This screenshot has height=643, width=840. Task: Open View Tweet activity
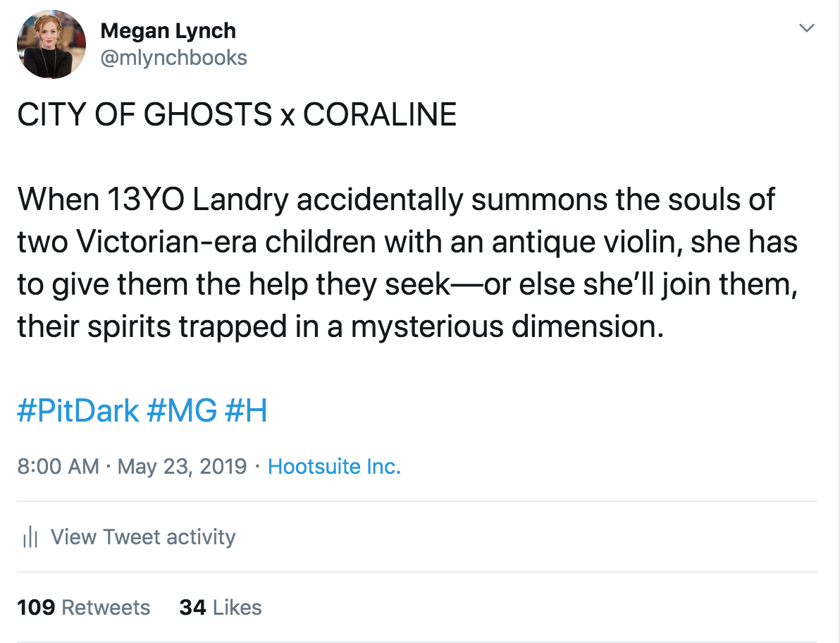click(x=143, y=537)
